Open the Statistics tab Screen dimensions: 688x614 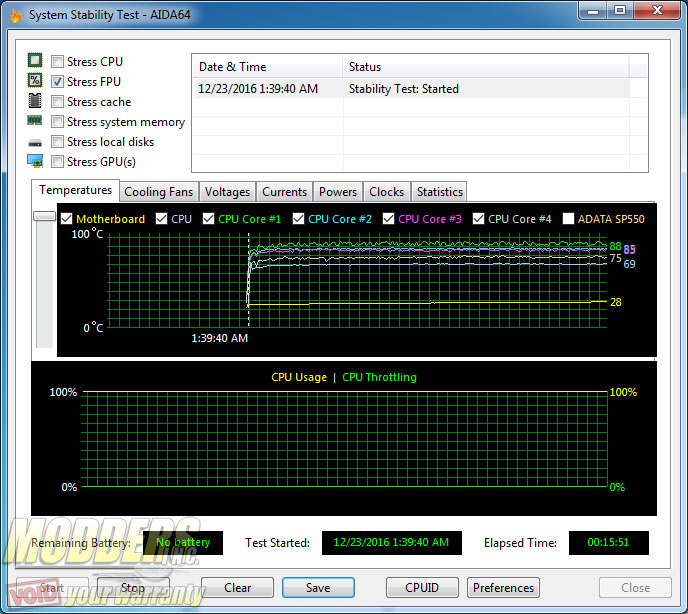click(440, 192)
